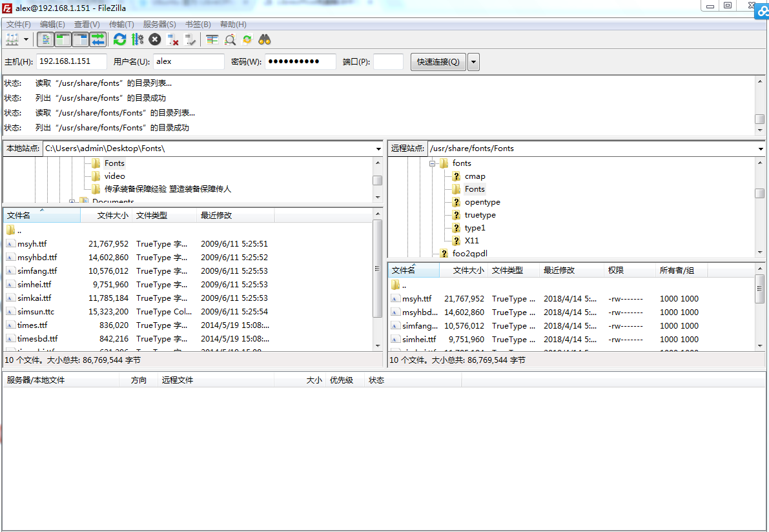Select the truetype folder in remote tree
The image size is (769, 532).
coord(480,215)
